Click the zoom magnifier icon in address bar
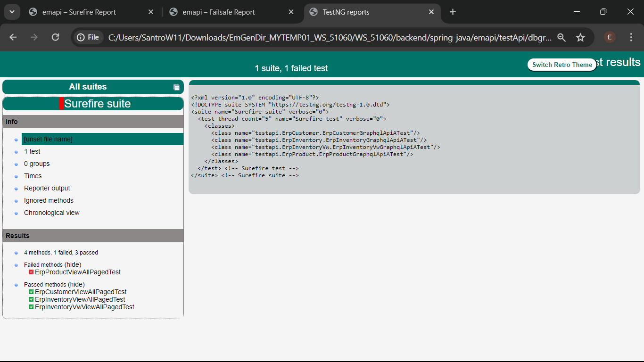Screen dimensions: 644x362 point(561,37)
